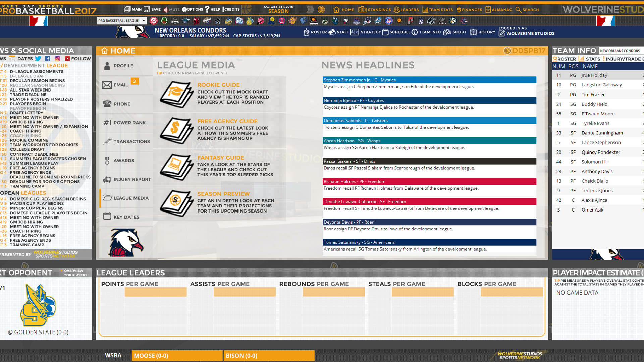The width and height of the screenshot is (644, 362).
Task: Open the Transactions section
Action: tap(126, 141)
